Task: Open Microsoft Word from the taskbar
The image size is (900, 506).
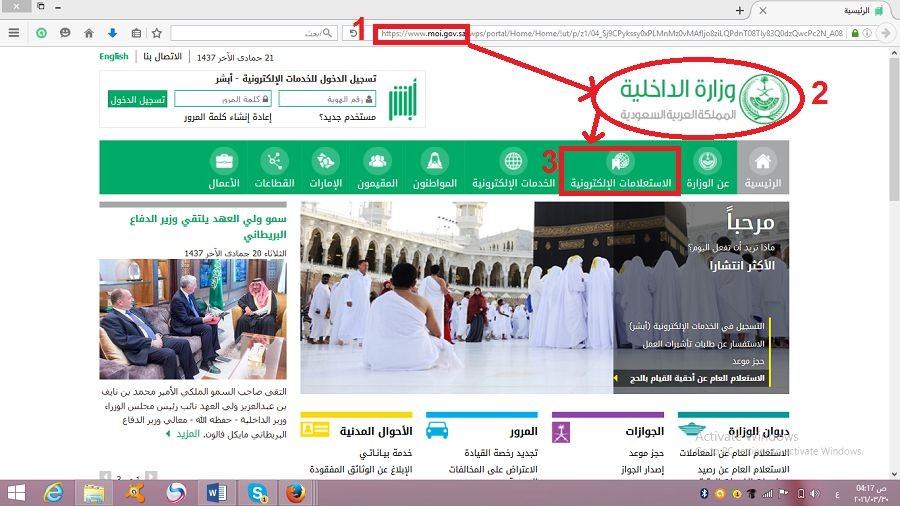Action: pyautogui.click(x=216, y=493)
